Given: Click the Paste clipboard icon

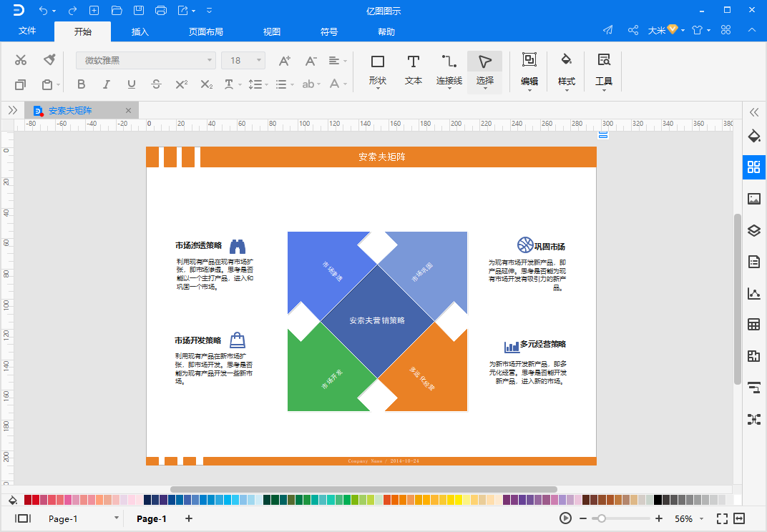Looking at the screenshot, I should (47, 84).
